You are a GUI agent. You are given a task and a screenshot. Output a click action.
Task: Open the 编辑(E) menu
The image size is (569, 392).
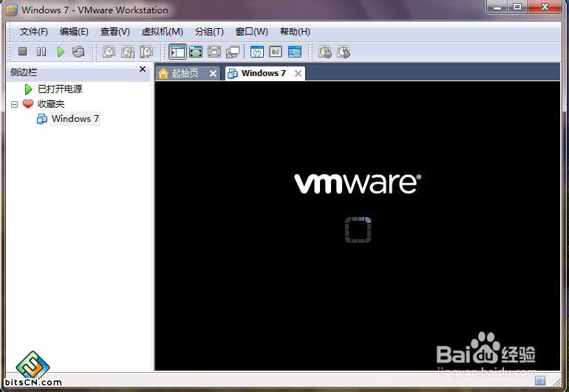[74, 32]
